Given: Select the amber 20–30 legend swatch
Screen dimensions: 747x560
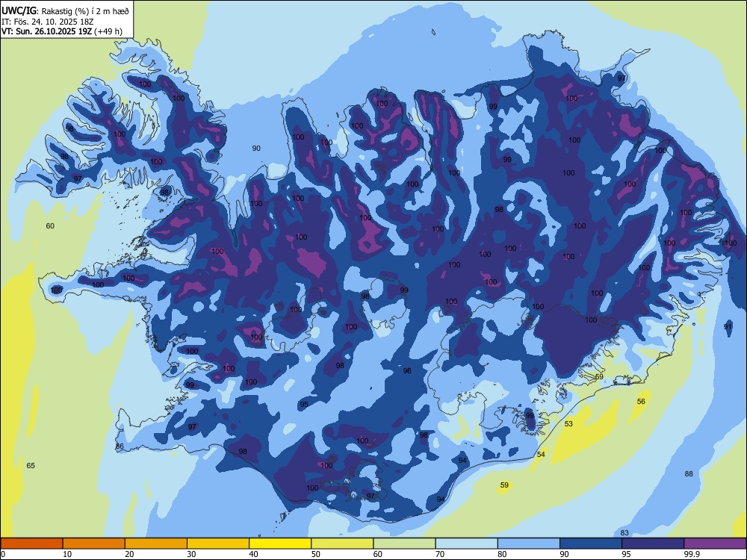Looking at the screenshot, I should click(156, 544).
